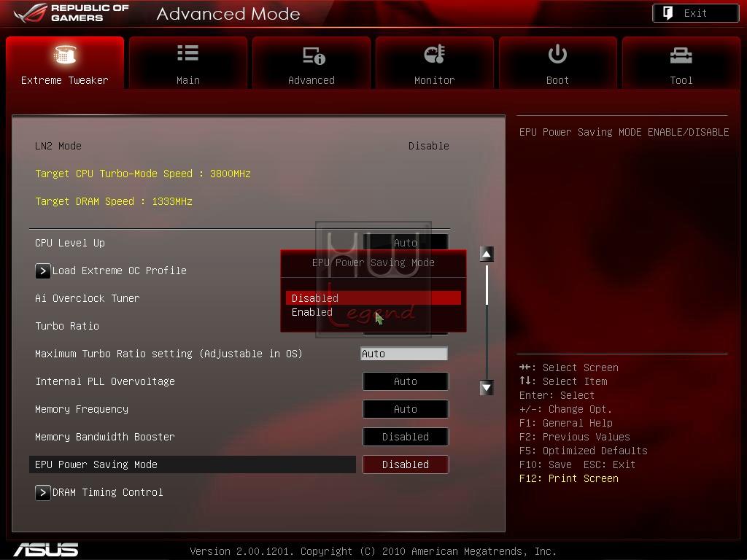This screenshot has height=560, width=747.
Task: Select Enabled in EPU popup
Action: coord(373,312)
